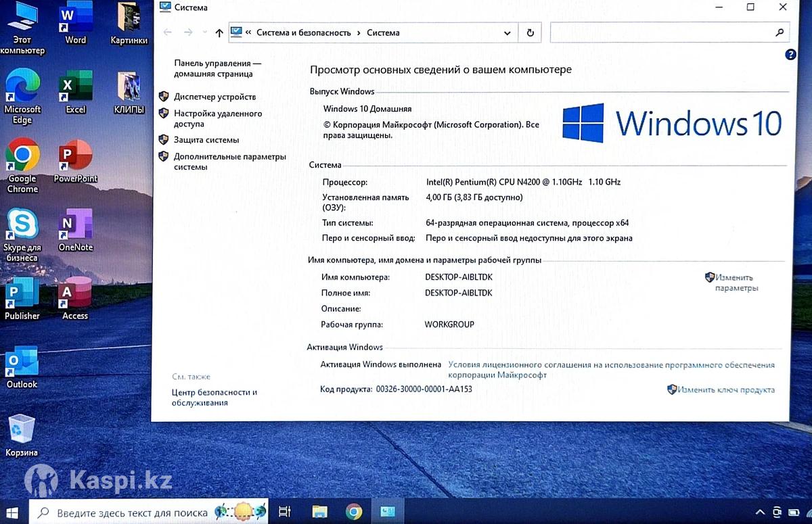Click product code 00326-30000-00001-AA153
The width and height of the screenshot is (812, 524).
[x=424, y=389]
